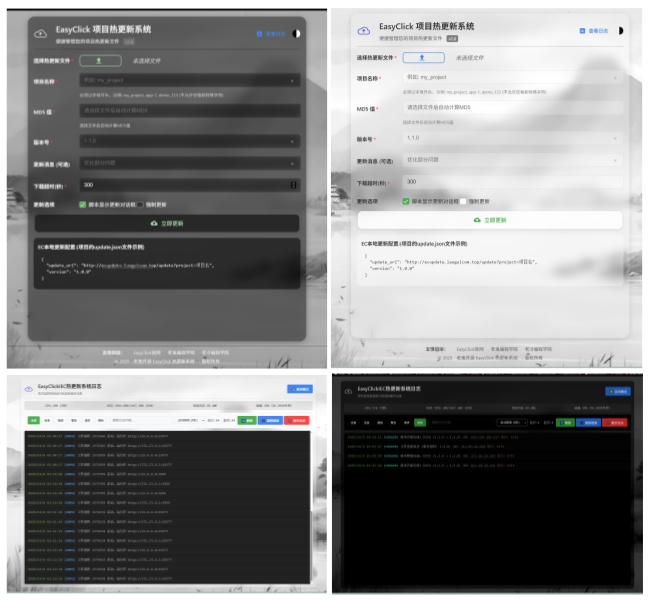Toggle theme icon in the dark form header

coord(295,33)
